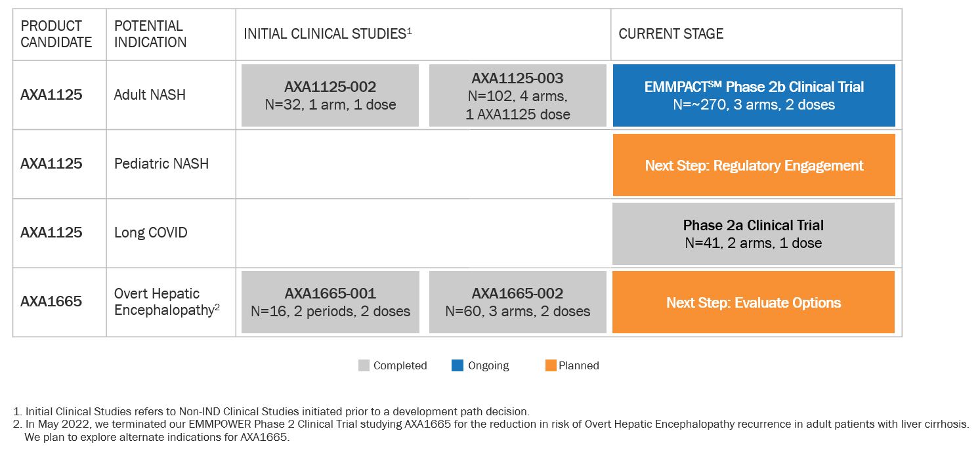Select the AXA1125-002 study box

[x=330, y=95]
